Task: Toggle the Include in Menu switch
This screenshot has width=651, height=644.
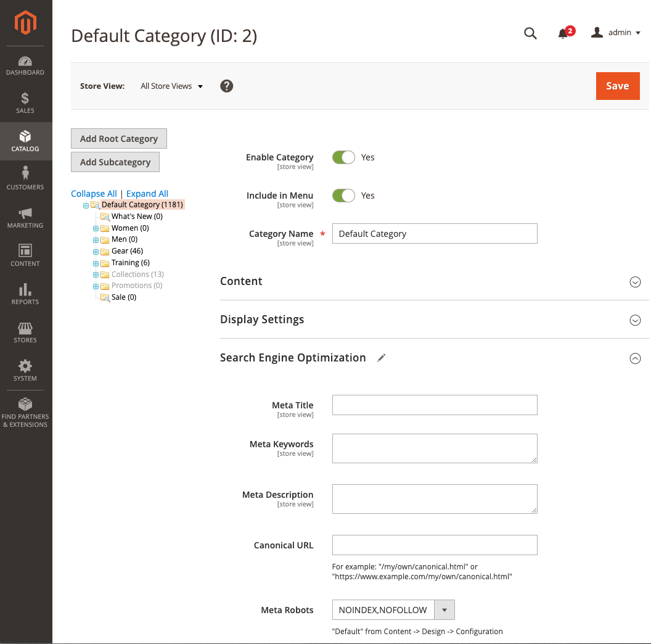Action: point(343,196)
